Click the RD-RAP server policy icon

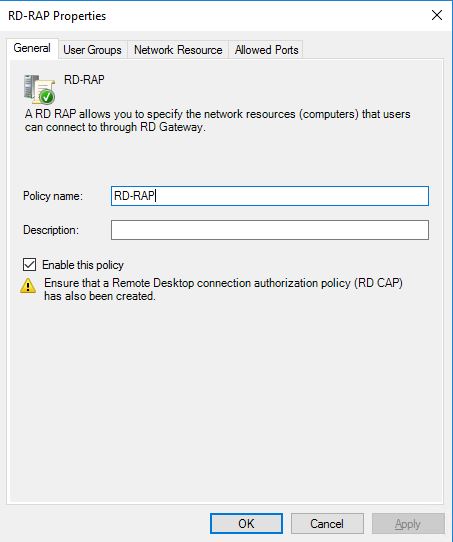(39, 89)
